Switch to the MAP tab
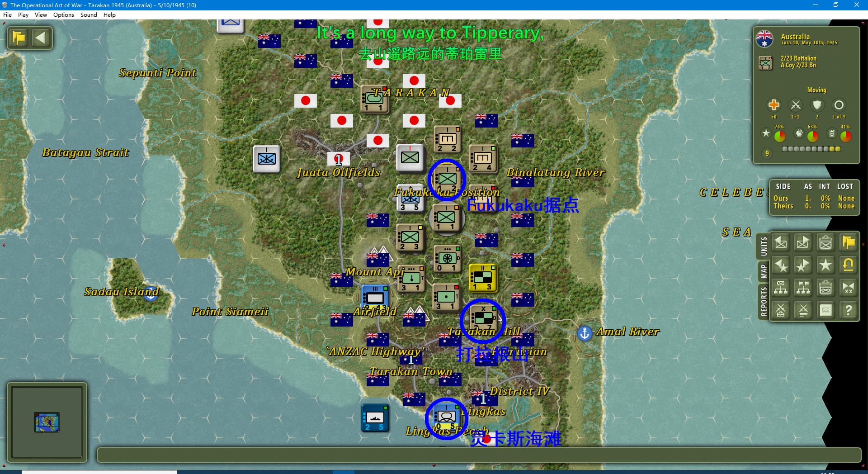The image size is (868, 474). coord(764,271)
